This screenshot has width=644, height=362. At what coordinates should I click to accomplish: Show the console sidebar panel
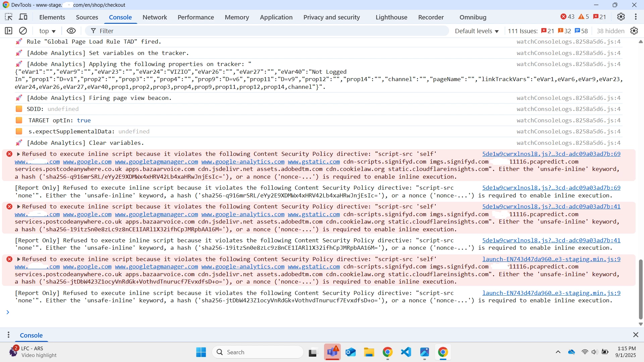[9, 31]
